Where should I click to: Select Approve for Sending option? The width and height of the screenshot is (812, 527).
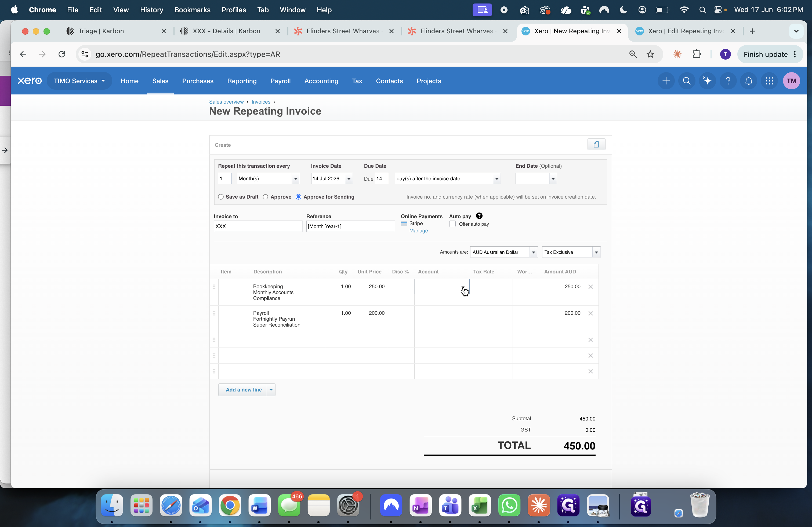[299, 197]
